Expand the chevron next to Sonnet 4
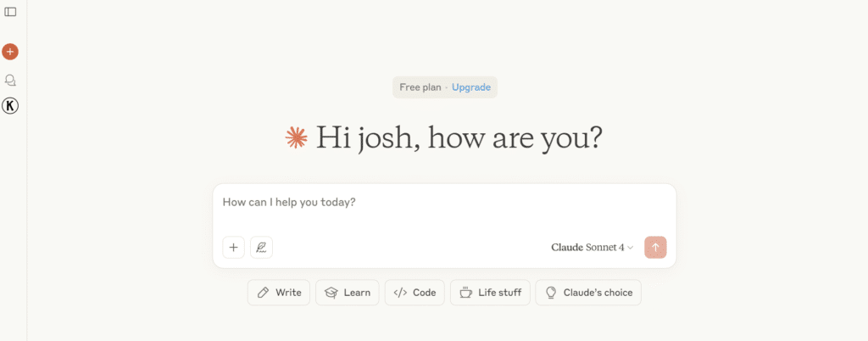The height and width of the screenshot is (341, 868). (x=630, y=248)
